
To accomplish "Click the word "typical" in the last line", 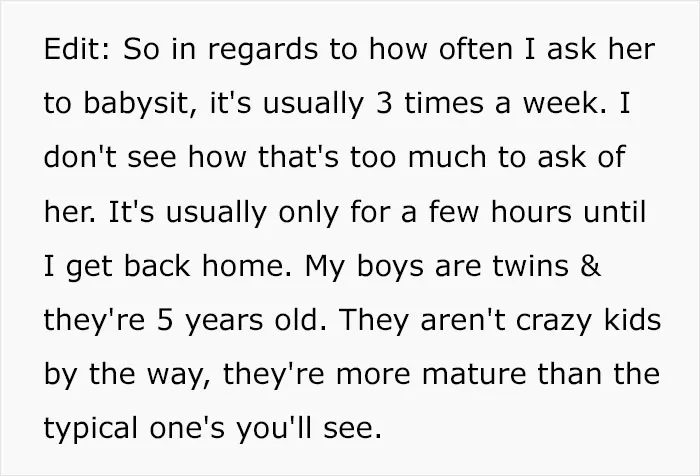I will [x=91, y=430].
